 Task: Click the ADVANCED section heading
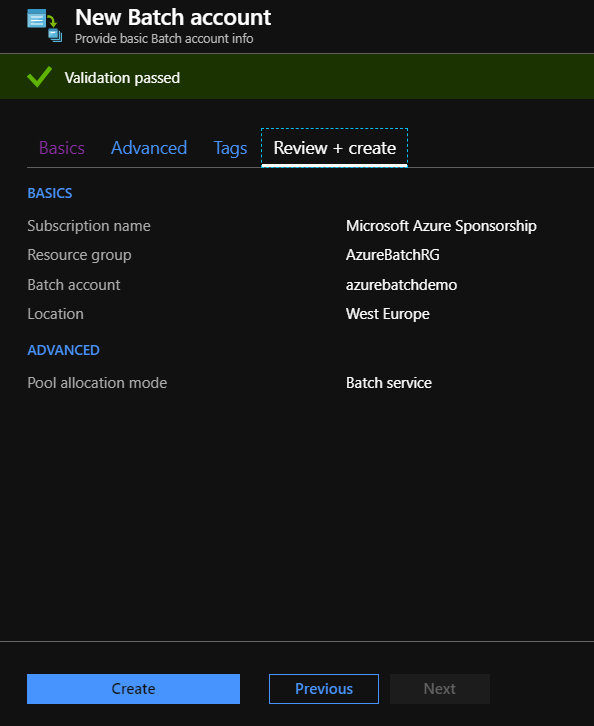[63, 350]
